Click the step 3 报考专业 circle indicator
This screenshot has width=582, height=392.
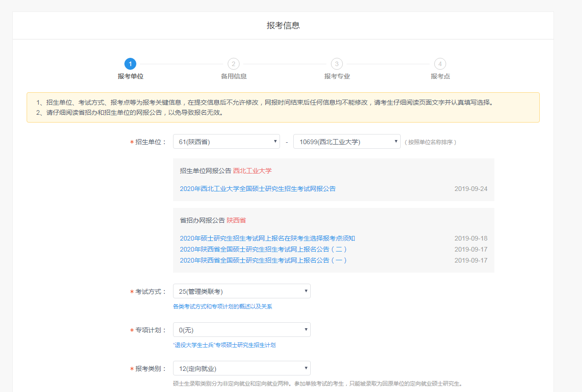pos(336,64)
